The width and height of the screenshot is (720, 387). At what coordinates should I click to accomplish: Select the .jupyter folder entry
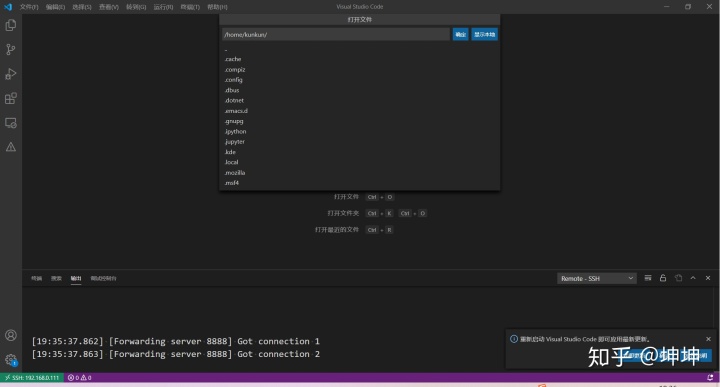360,142
